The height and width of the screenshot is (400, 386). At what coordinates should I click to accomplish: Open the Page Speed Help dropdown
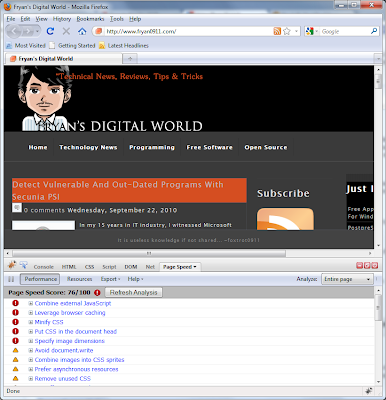135,279
